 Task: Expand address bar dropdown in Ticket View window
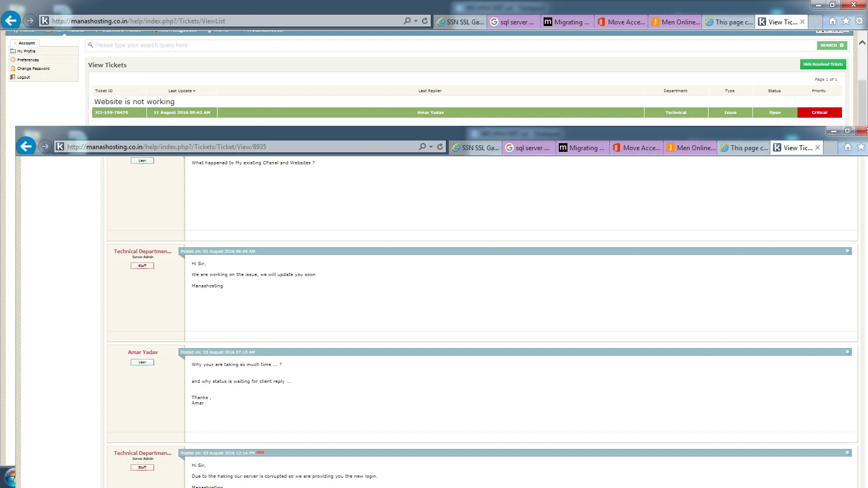[431, 147]
